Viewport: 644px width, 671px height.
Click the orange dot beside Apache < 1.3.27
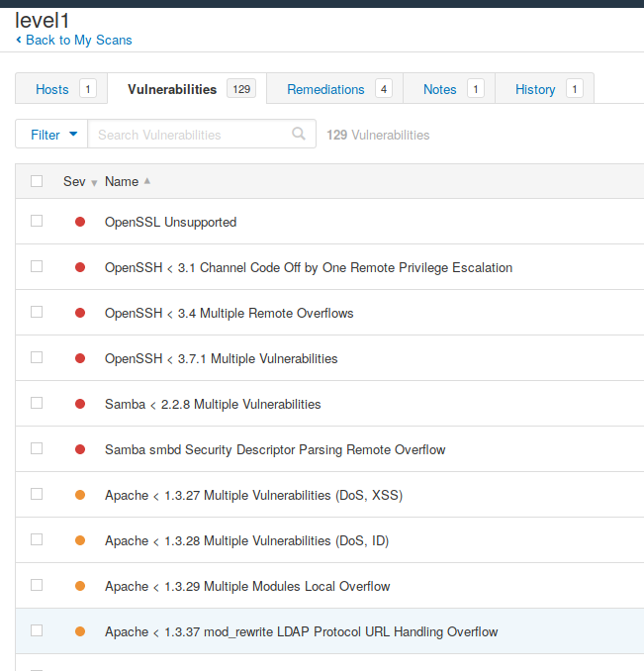(80, 495)
